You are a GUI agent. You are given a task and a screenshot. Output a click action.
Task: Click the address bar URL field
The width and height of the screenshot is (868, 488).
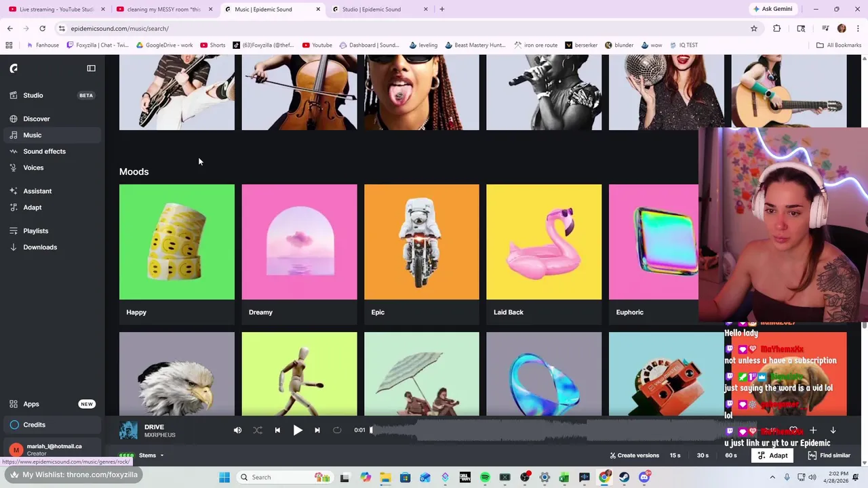pos(407,28)
